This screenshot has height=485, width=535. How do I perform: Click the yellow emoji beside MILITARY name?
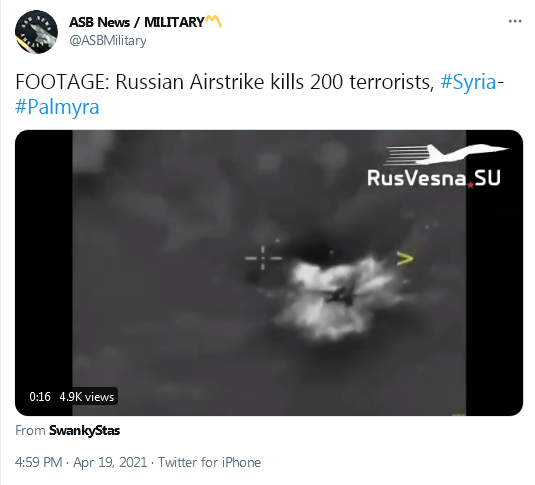(214, 21)
